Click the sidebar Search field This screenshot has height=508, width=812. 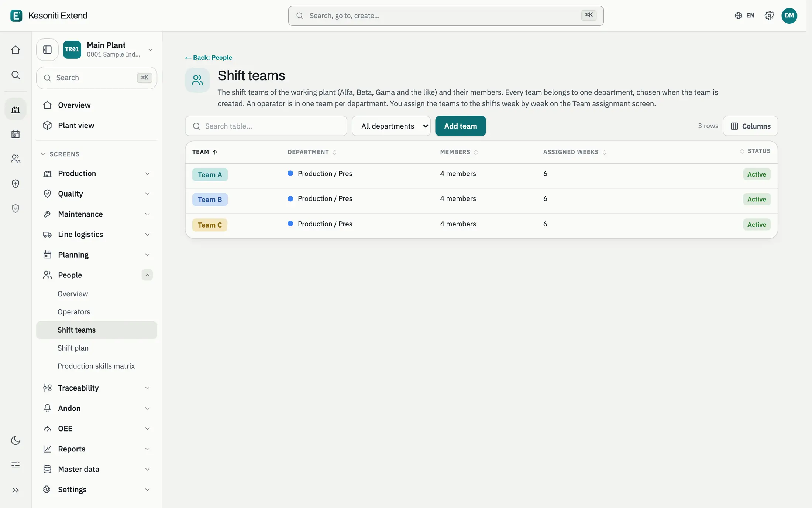tap(97, 78)
